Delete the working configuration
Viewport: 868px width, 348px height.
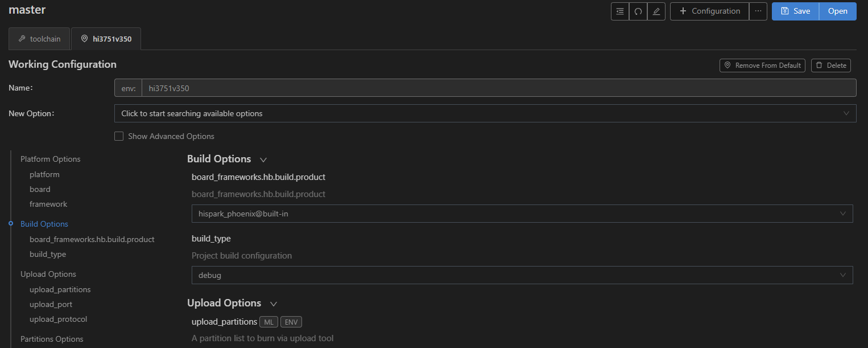pyautogui.click(x=830, y=65)
